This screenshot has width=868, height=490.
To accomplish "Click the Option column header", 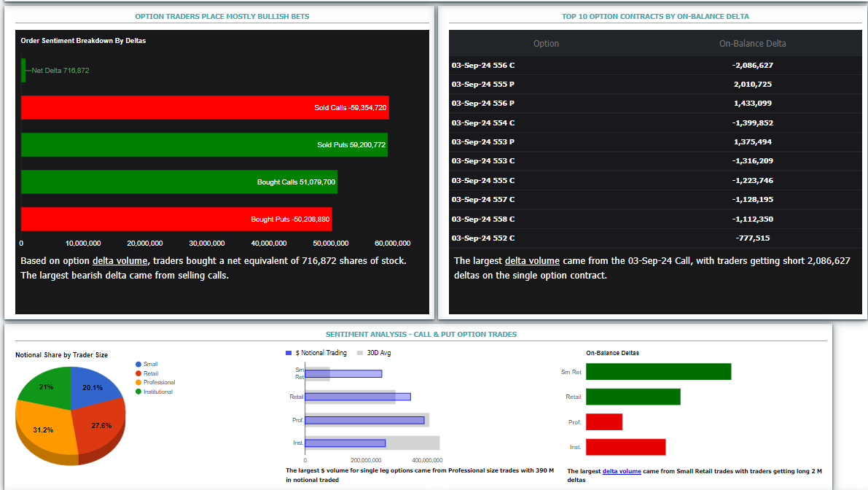I will click(x=546, y=43).
